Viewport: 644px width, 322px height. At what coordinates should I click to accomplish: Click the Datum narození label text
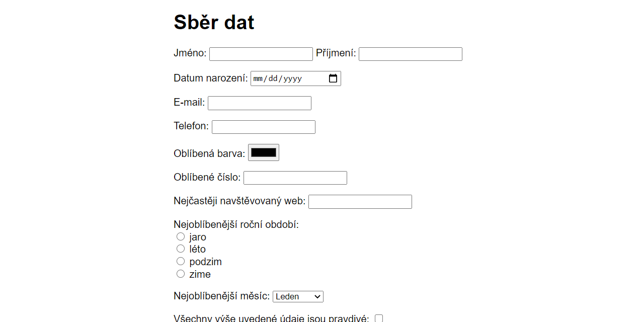[210, 78]
